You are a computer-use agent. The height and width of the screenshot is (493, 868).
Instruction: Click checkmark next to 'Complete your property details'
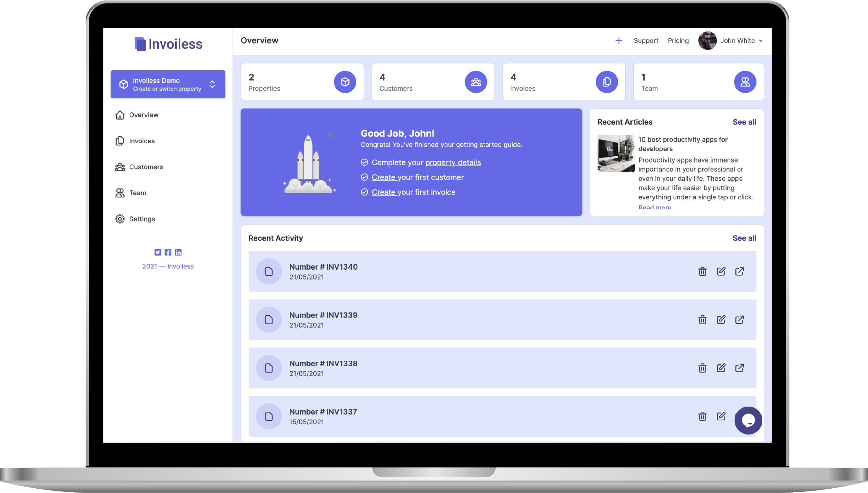(x=364, y=162)
